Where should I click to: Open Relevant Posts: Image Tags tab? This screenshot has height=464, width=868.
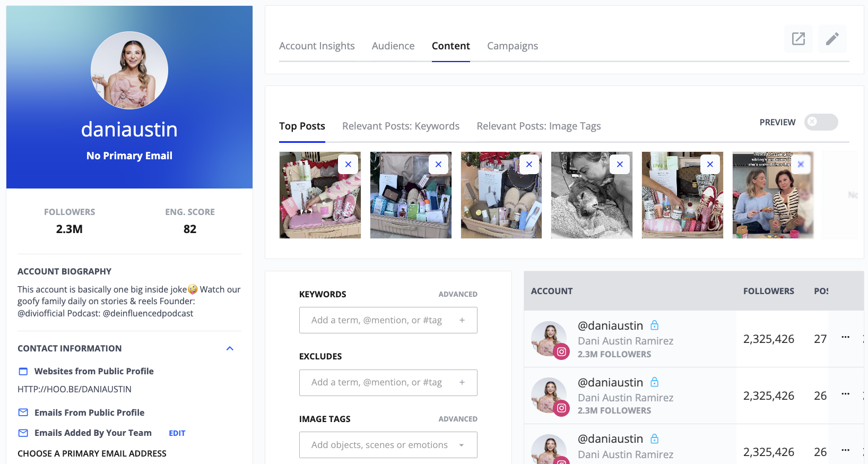pyautogui.click(x=539, y=126)
